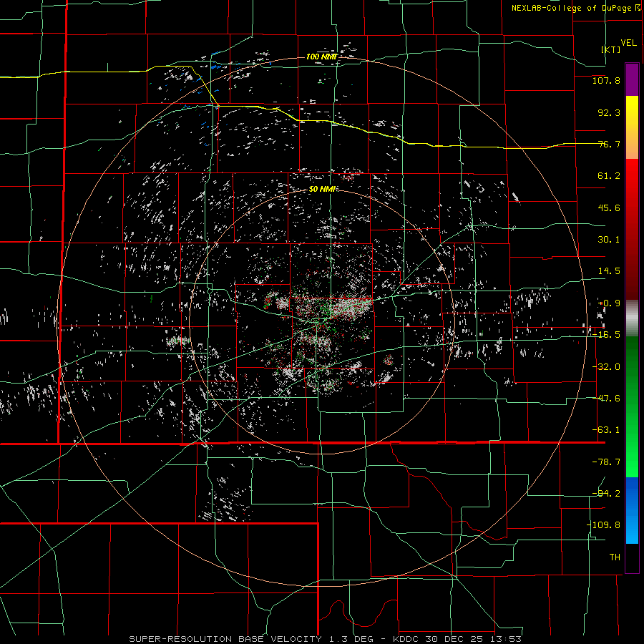
Task: Click the purple segment of velocity color bar
Action: (632, 79)
